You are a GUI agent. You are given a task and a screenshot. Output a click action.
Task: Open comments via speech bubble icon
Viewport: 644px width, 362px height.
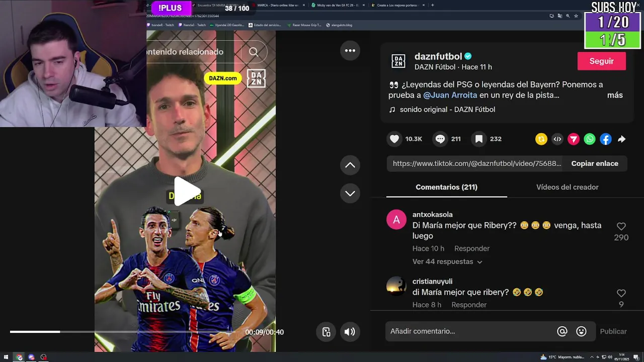[x=440, y=139]
